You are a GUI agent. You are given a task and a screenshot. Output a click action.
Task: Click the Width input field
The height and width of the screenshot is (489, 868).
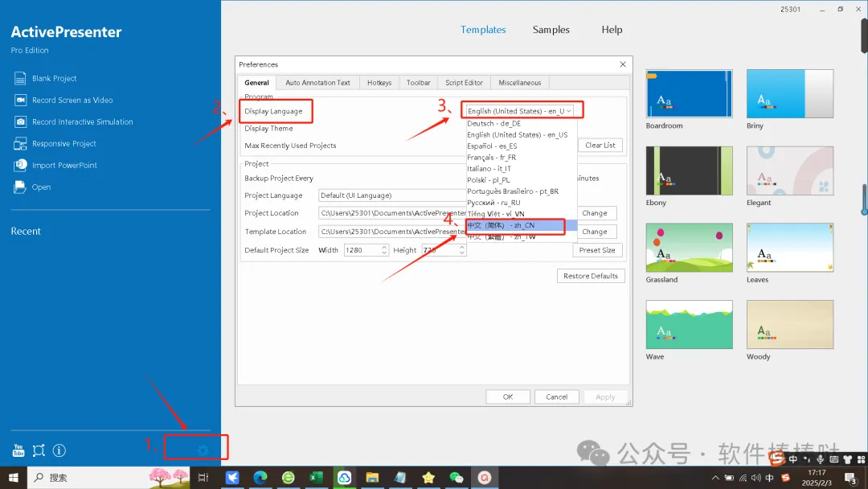click(362, 250)
